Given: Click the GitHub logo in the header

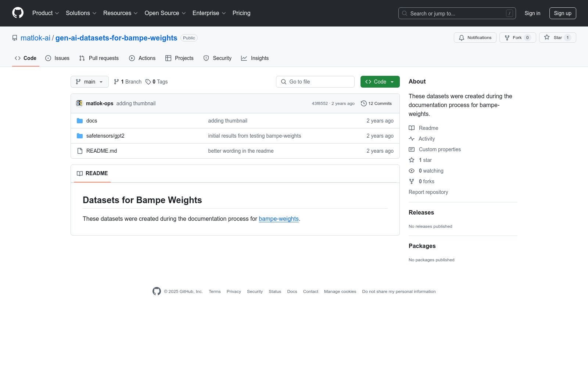Looking at the screenshot, I should click(x=18, y=13).
